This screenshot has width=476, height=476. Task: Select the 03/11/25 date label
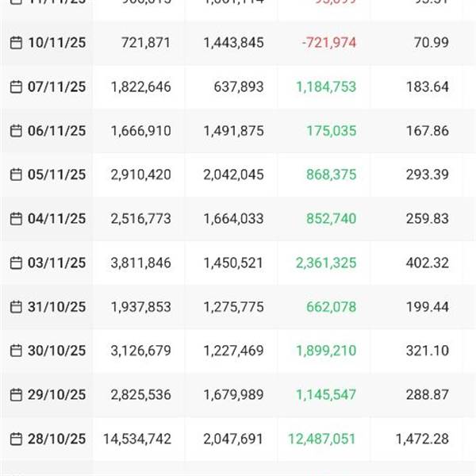point(57,263)
